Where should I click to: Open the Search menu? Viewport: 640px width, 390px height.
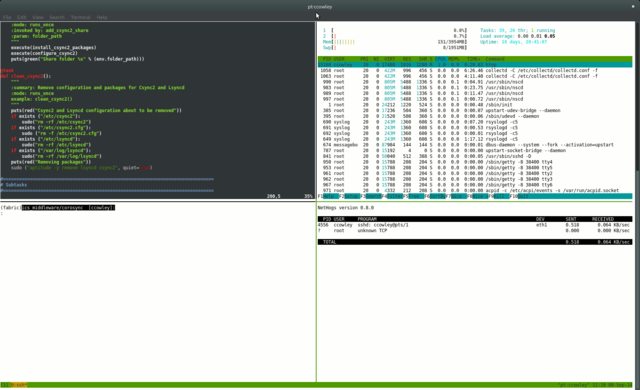[x=57, y=17]
